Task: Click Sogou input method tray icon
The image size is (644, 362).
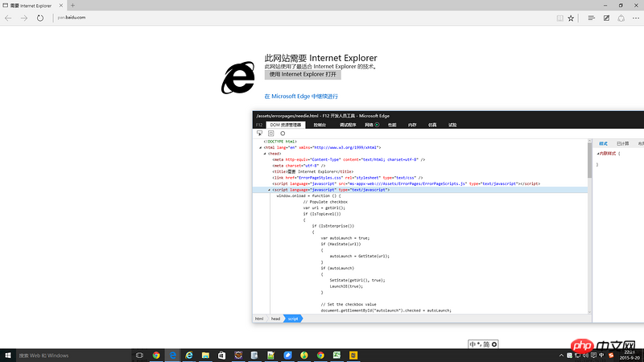Action: pos(611,356)
